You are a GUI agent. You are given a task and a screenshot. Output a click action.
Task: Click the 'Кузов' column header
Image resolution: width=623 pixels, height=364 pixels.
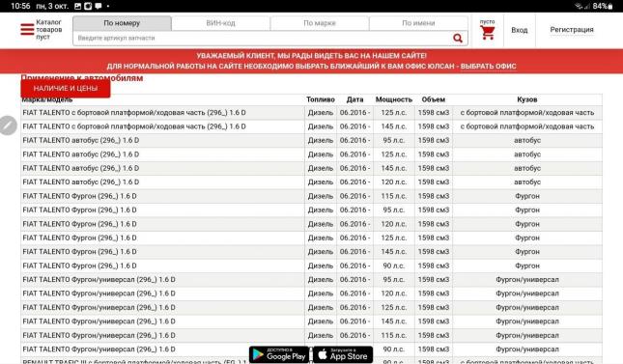(x=527, y=99)
